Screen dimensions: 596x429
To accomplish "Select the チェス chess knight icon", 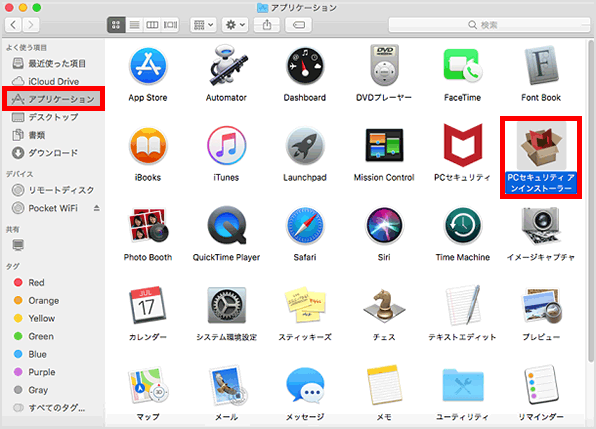I will 384,306.
